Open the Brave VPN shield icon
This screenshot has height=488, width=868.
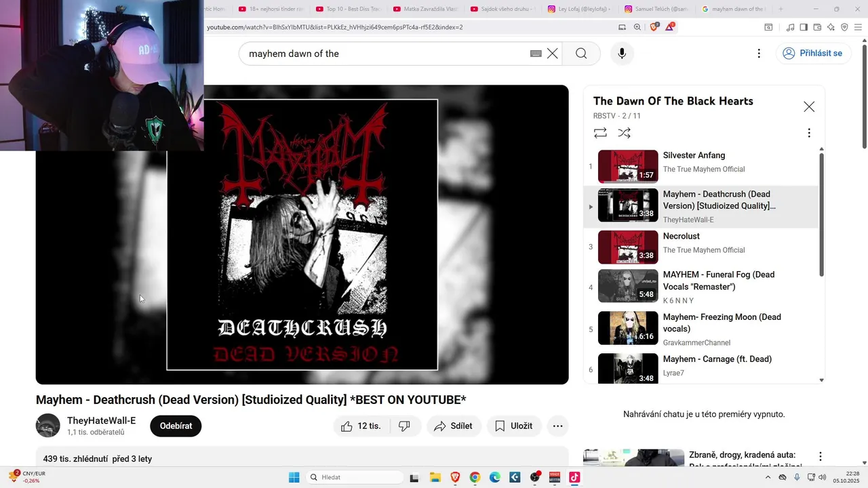click(x=844, y=27)
